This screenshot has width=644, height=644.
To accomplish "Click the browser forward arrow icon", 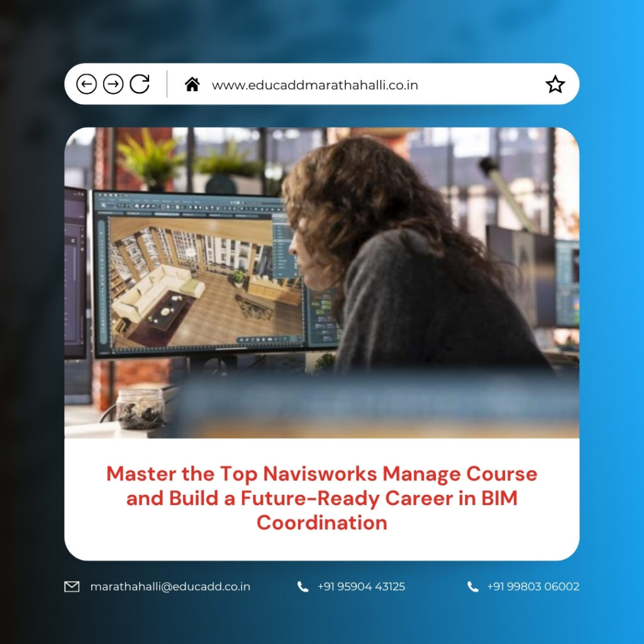I will coord(113,85).
